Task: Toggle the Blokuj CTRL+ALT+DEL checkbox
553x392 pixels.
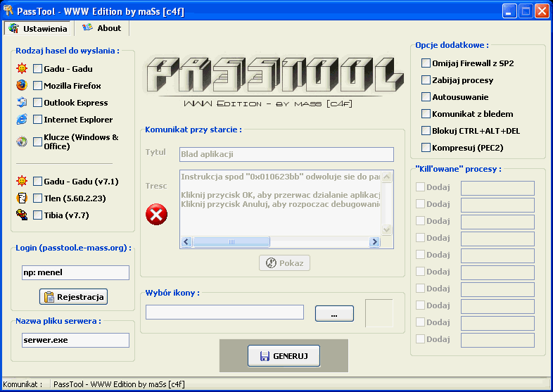Action: 426,131
